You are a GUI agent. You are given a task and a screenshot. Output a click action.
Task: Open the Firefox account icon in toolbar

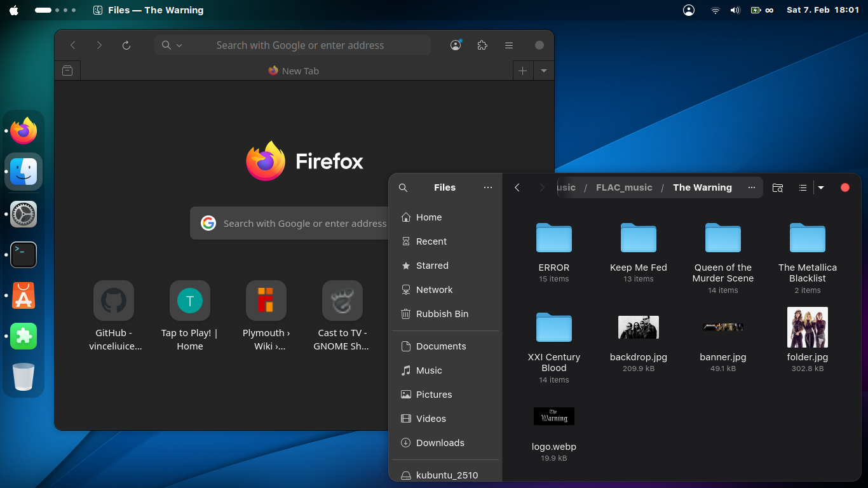click(x=455, y=45)
